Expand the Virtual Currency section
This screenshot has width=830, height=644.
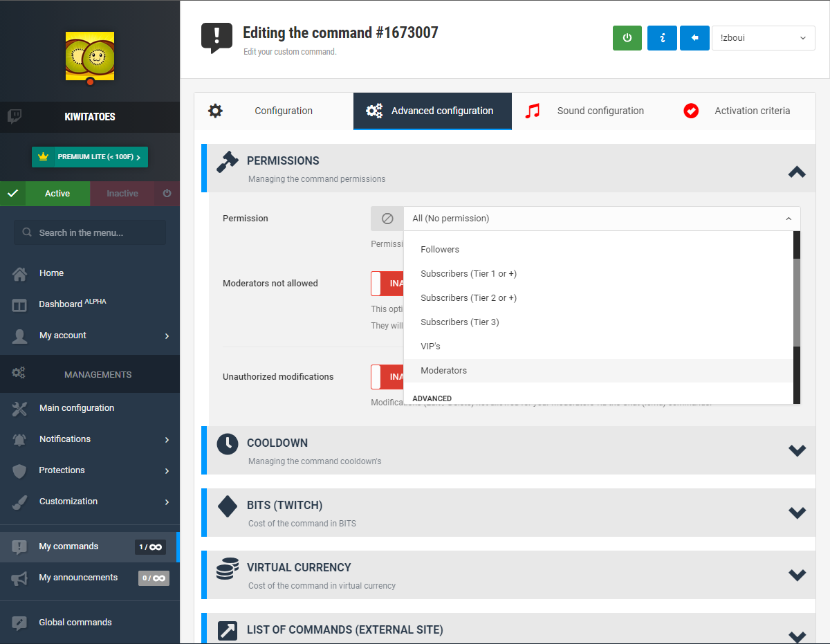(x=797, y=575)
